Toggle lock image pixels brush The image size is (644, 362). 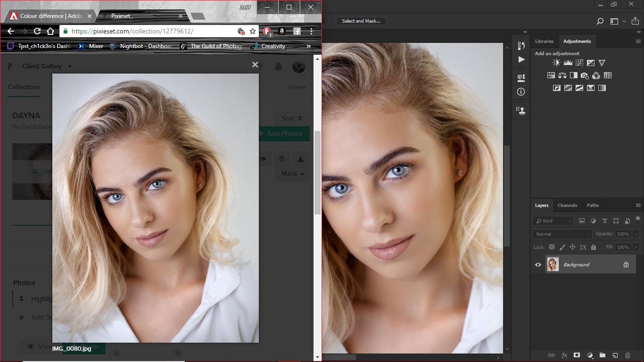click(562, 247)
